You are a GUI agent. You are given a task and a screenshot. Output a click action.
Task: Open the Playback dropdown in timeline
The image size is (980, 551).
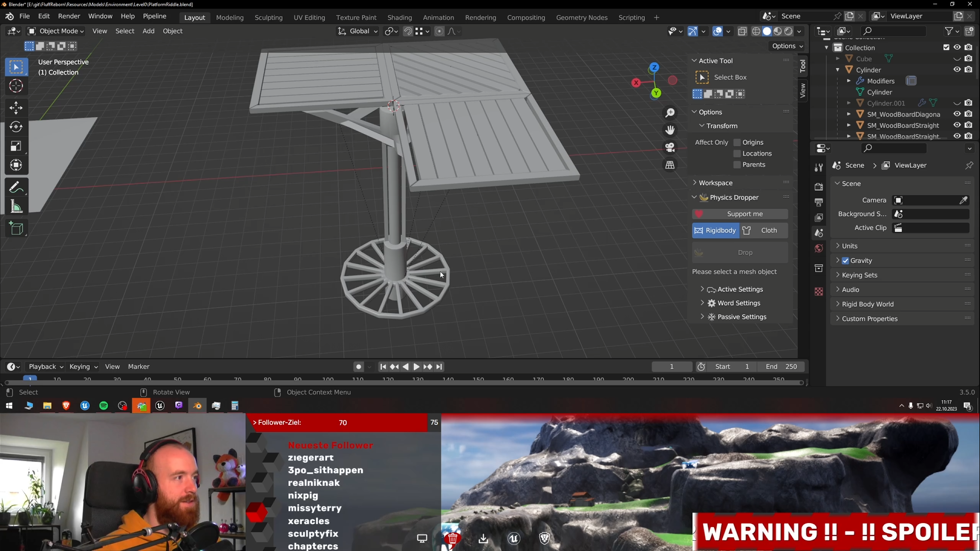pos(45,367)
